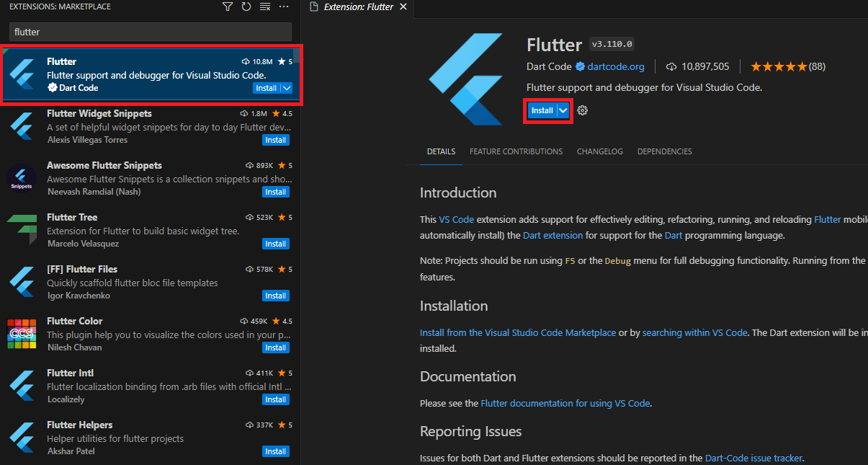Clear the extension search results icon
The width and height of the screenshot is (868, 465).
[x=264, y=6]
